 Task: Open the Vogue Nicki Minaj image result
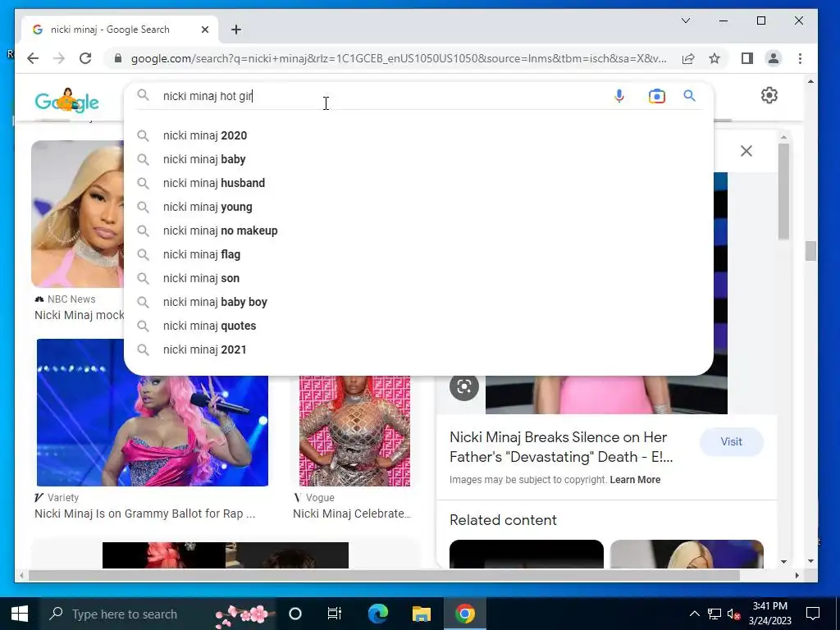354,431
